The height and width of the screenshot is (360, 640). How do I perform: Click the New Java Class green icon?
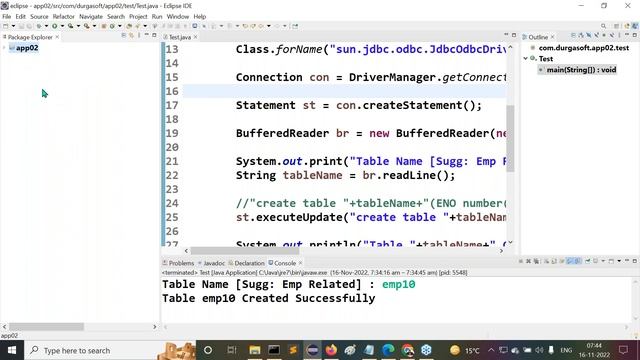(x=112, y=26)
